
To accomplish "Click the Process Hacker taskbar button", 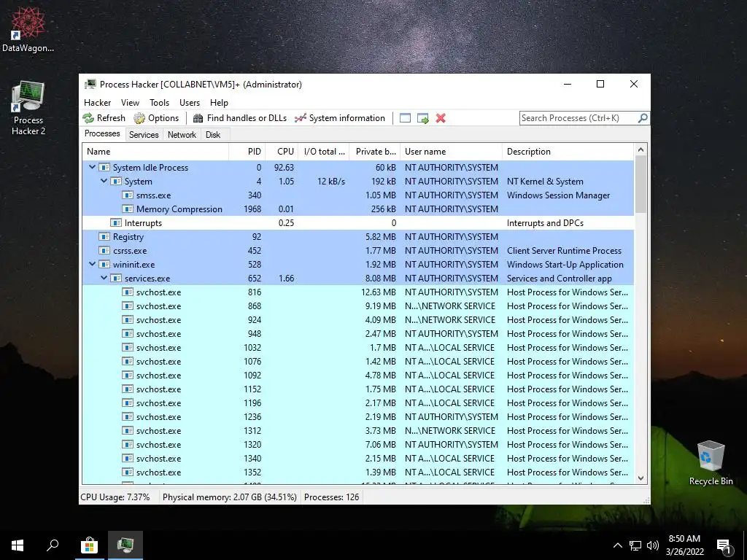I will click(125, 545).
